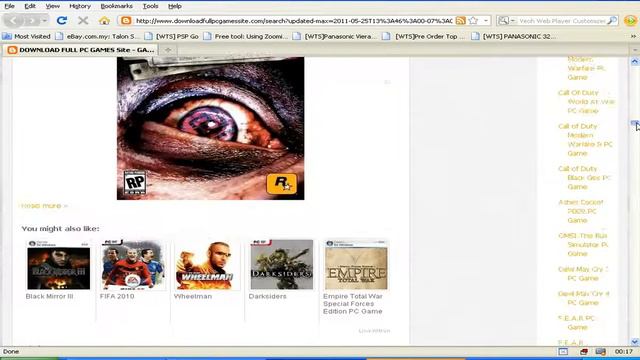Go forward with the Forward arrow button
This screenshot has height=360, width=640.
(x=31, y=20)
